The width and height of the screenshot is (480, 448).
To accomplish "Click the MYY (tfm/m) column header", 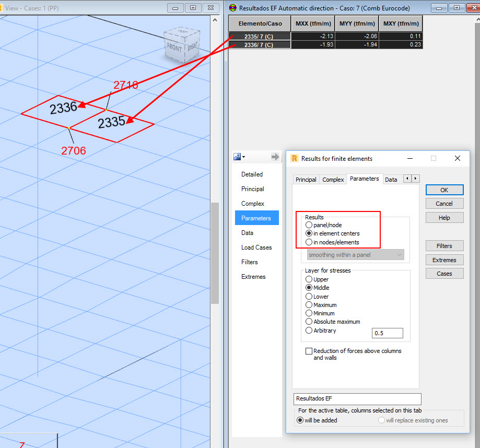I will pyautogui.click(x=356, y=23).
